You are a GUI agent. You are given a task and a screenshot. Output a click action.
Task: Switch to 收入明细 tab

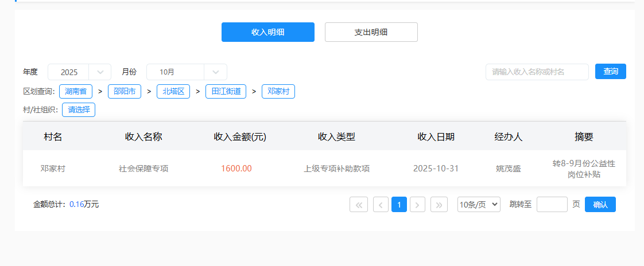click(267, 32)
